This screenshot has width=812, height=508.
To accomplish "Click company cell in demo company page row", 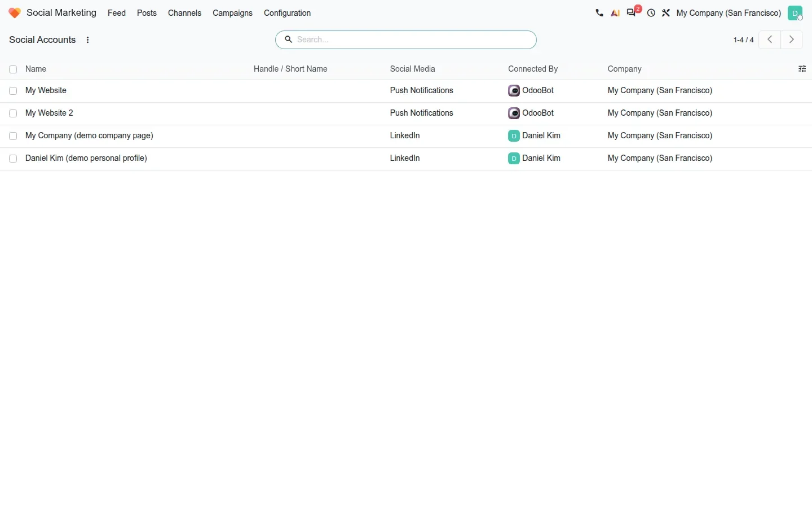I will pos(660,135).
